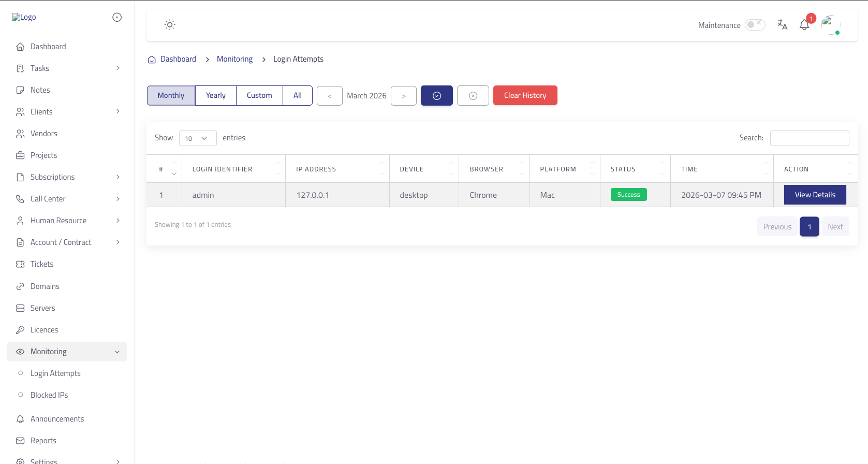Click the breadcrumb home icon

152,60
